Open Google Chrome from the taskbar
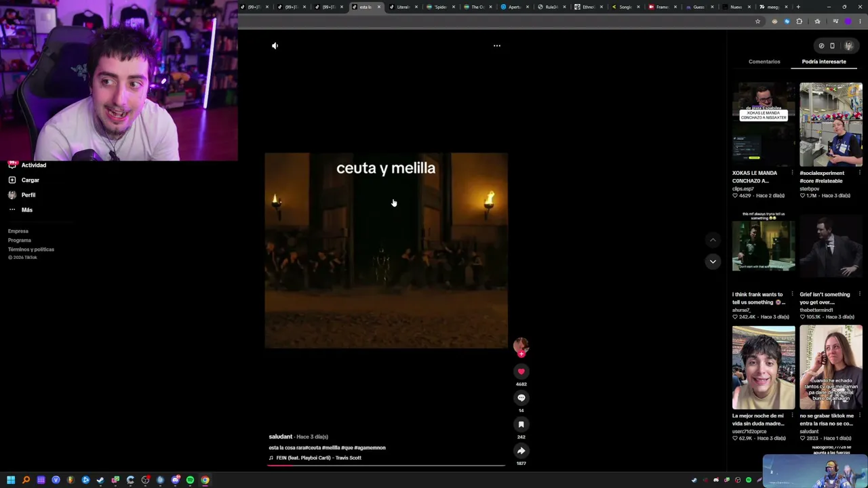Viewport: 868px width, 488px height. coord(205,481)
